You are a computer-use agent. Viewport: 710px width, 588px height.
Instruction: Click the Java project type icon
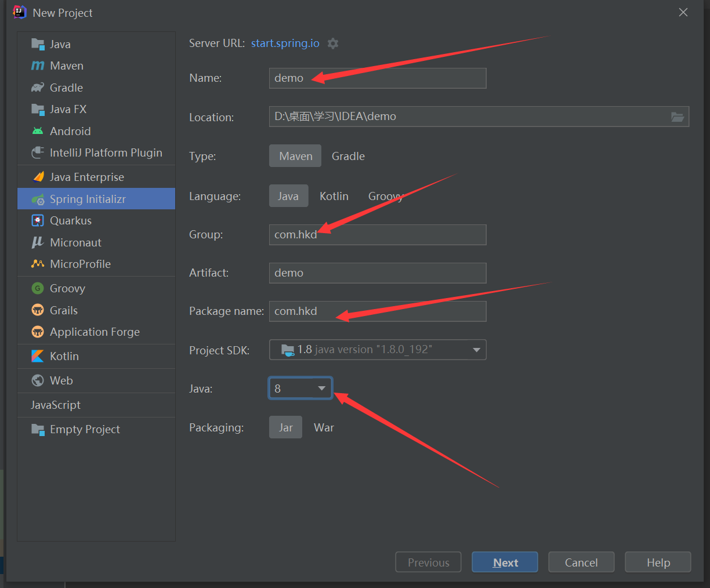38,44
